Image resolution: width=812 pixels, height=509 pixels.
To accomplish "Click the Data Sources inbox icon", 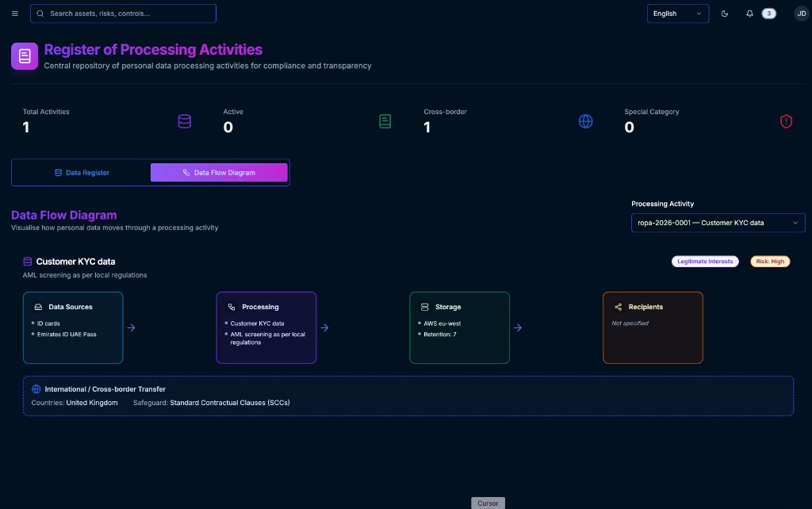I will point(38,307).
